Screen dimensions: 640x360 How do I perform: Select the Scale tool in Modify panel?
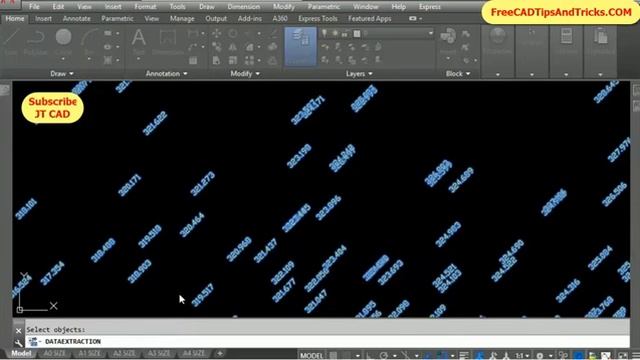(233, 61)
